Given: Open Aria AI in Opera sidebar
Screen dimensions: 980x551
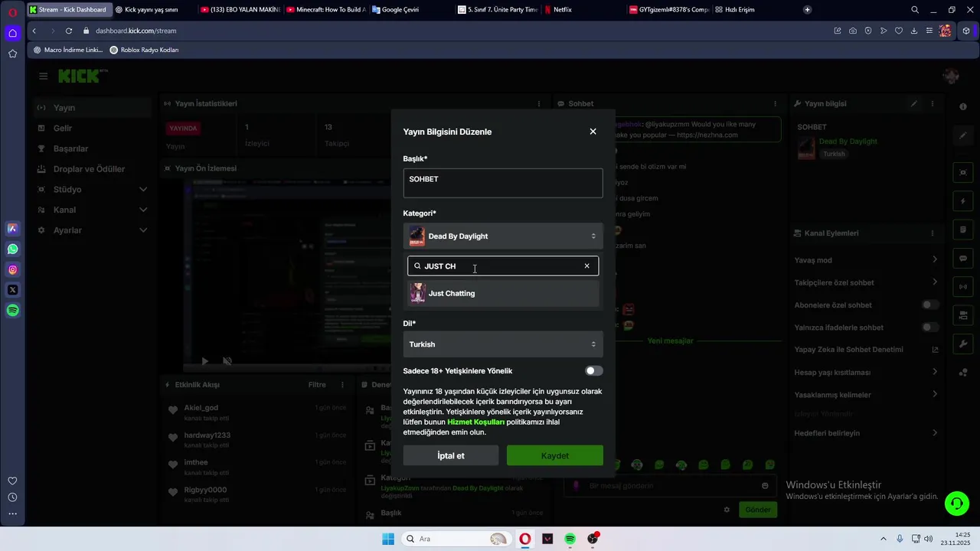Looking at the screenshot, I should point(12,228).
